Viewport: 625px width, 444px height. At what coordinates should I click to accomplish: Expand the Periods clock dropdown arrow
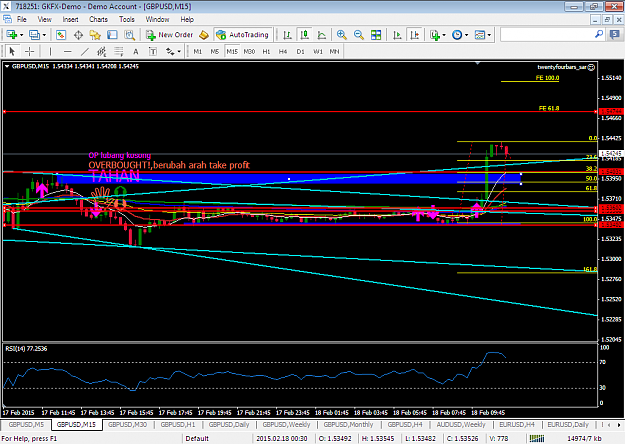pyautogui.click(x=466, y=35)
